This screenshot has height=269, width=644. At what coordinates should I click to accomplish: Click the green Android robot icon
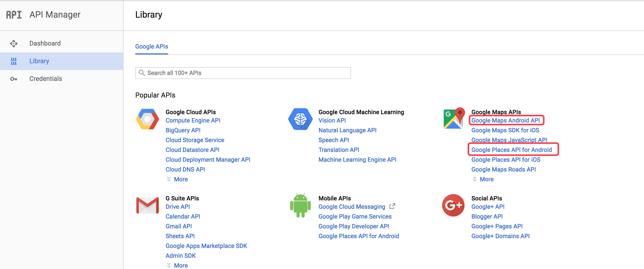[x=300, y=205]
